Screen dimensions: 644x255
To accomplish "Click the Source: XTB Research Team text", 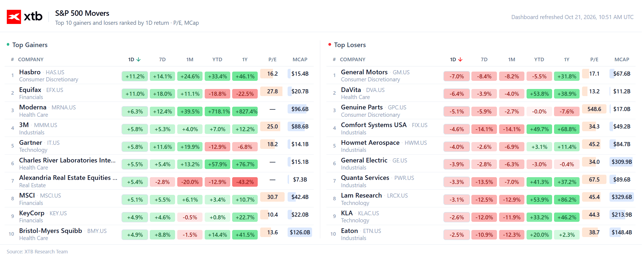I will 37,252.
